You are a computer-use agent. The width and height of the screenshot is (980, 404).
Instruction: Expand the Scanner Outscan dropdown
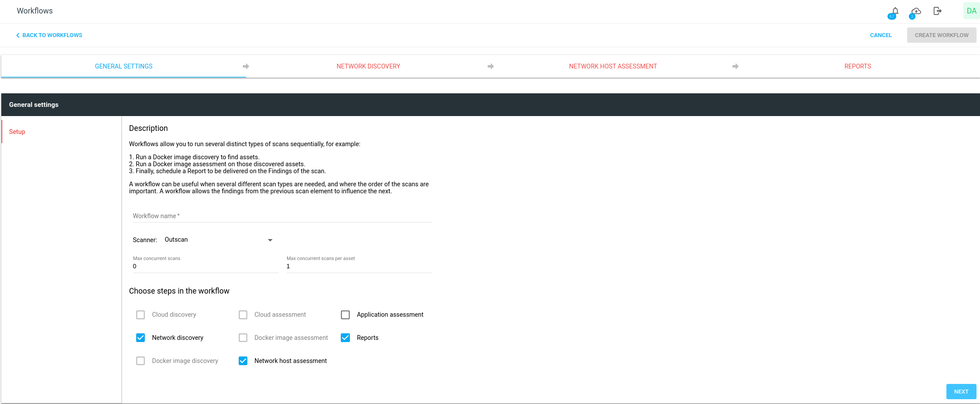218,240
